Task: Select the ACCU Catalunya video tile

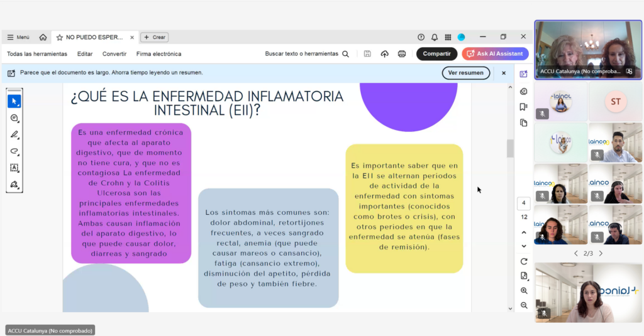Action: click(588, 50)
